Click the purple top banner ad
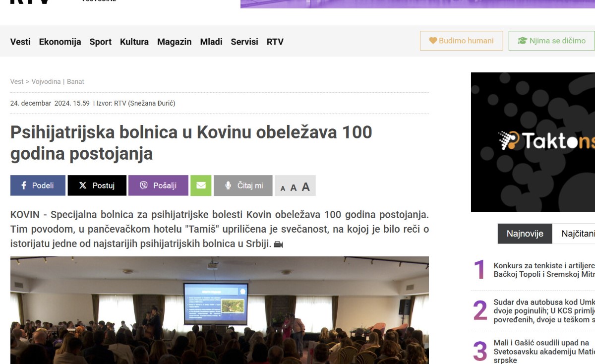 [x=417, y=4]
